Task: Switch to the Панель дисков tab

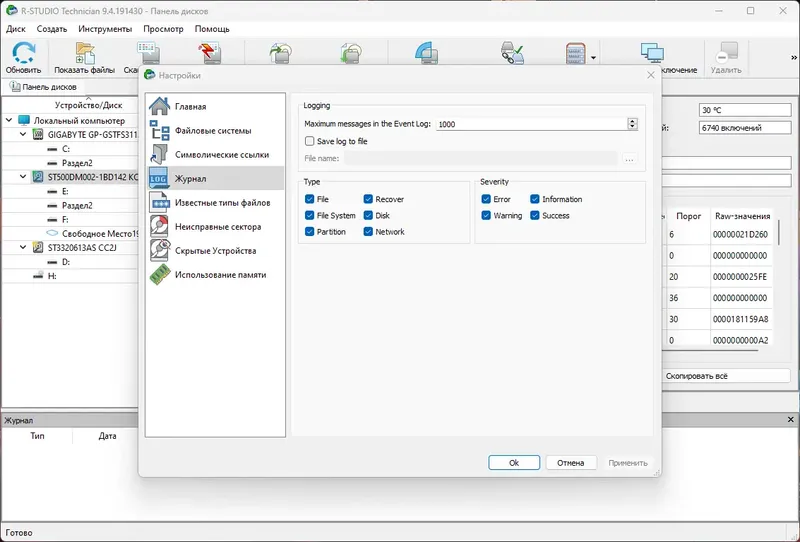Action: tap(44, 87)
